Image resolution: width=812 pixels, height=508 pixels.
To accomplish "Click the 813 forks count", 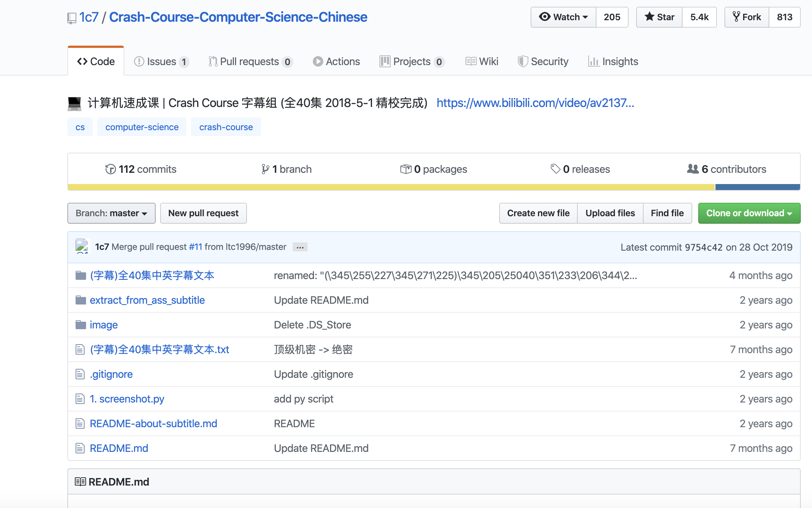I will point(785,17).
